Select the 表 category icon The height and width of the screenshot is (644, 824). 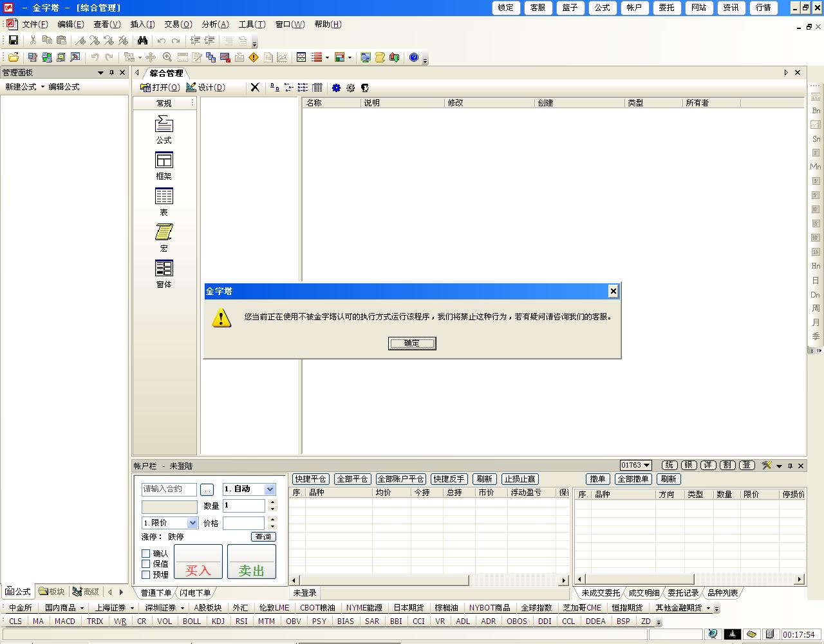[164, 202]
